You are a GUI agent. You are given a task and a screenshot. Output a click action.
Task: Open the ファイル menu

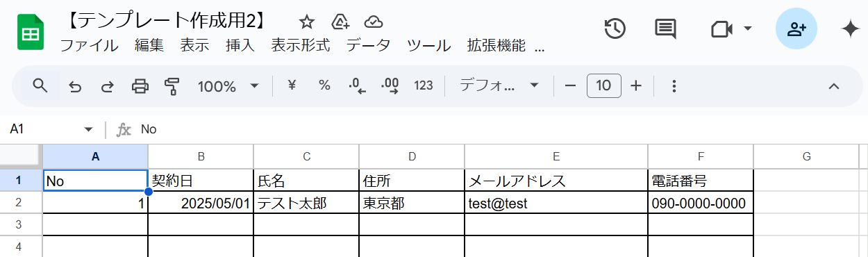coord(89,46)
